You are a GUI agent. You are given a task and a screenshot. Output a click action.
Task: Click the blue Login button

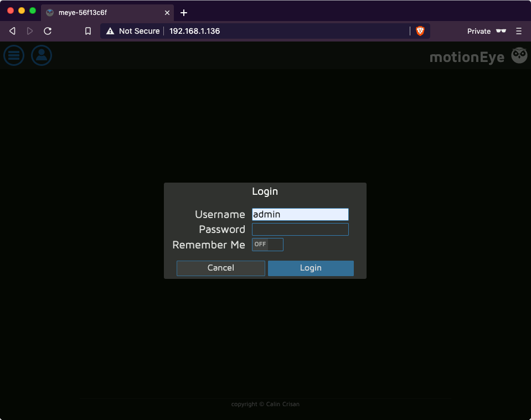[311, 268]
